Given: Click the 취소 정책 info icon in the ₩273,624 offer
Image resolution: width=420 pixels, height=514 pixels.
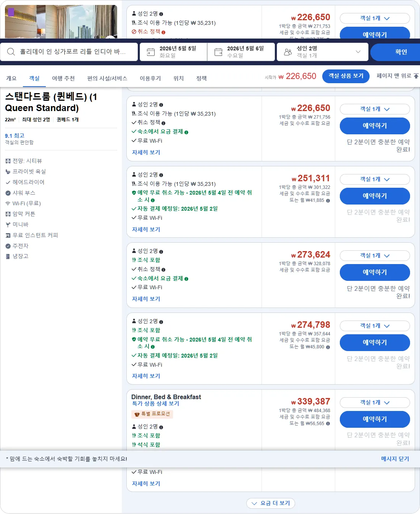Looking at the screenshot, I should point(163,270).
